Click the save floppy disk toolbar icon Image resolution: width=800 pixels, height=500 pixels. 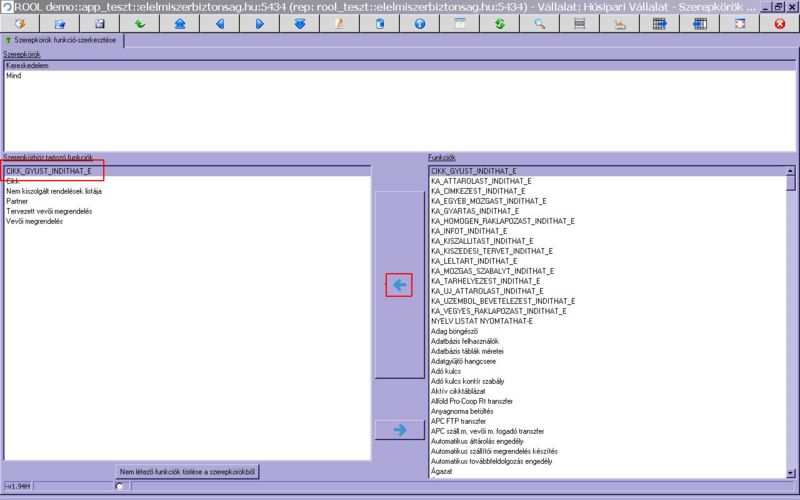pyautogui.click(x=99, y=22)
